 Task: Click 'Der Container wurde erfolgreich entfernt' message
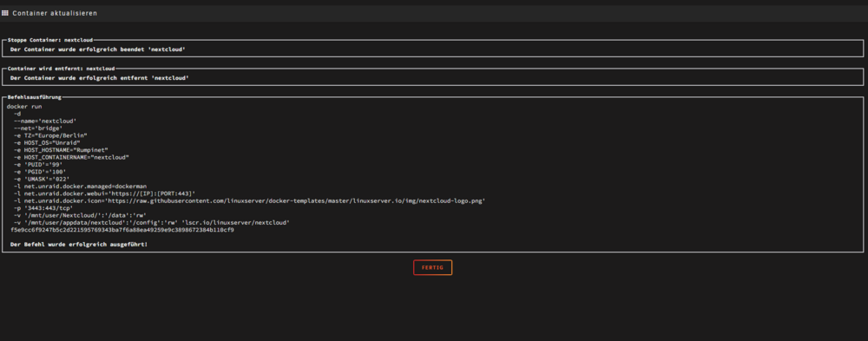(x=100, y=78)
